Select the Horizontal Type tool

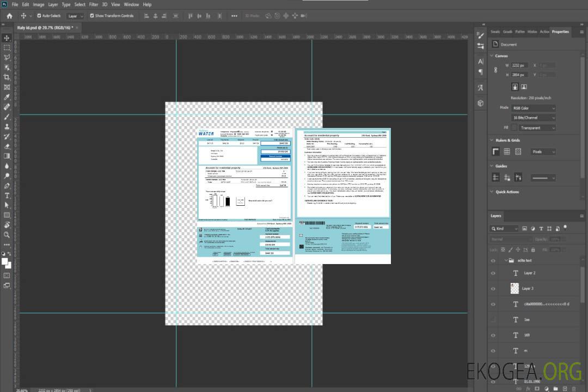click(x=7, y=195)
